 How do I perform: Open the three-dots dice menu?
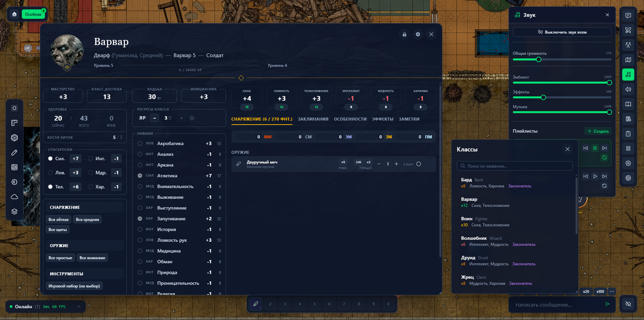point(612,291)
